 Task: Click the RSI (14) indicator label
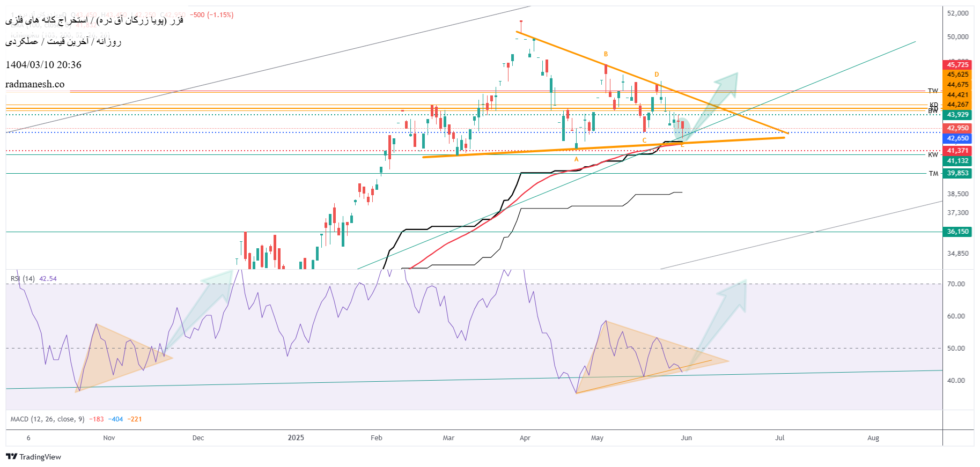[23, 279]
